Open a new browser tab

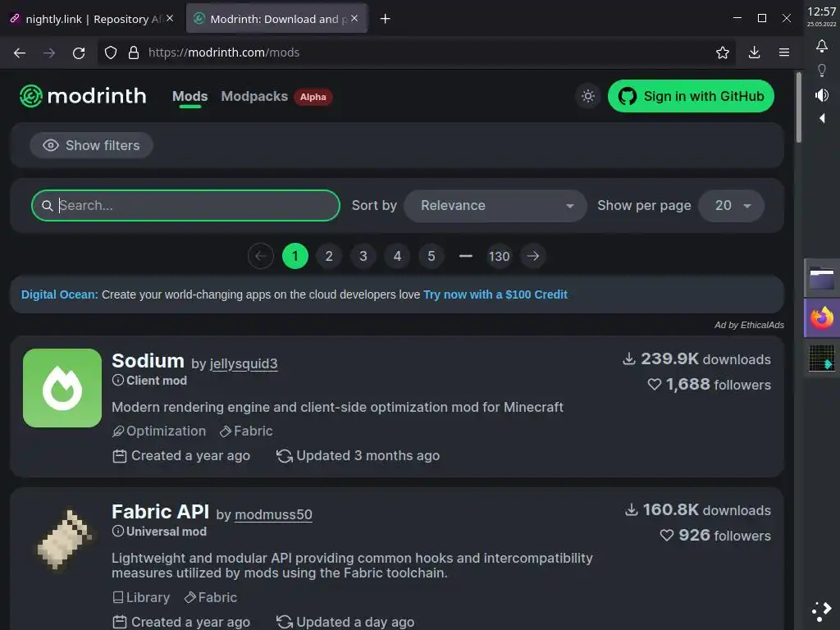click(x=385, y=19)
